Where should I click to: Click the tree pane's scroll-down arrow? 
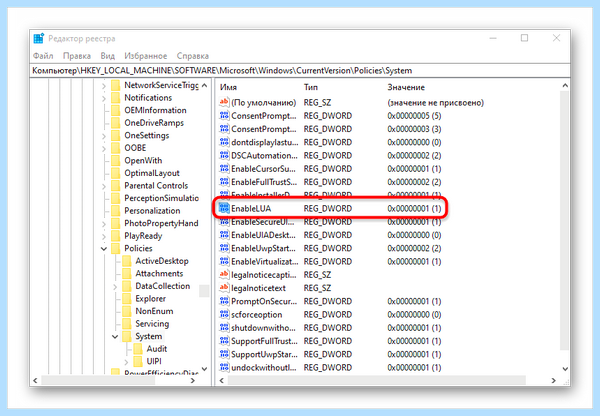[x=204, y=369]
